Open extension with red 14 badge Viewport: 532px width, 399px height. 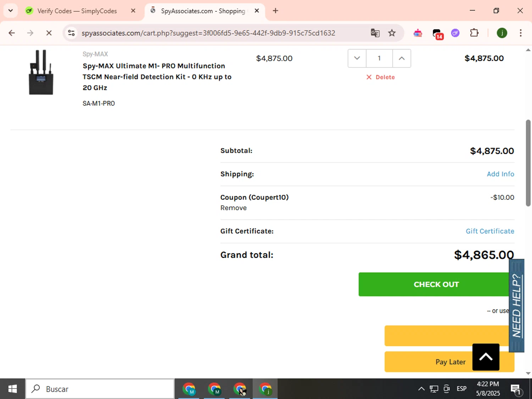coord(438,34)
